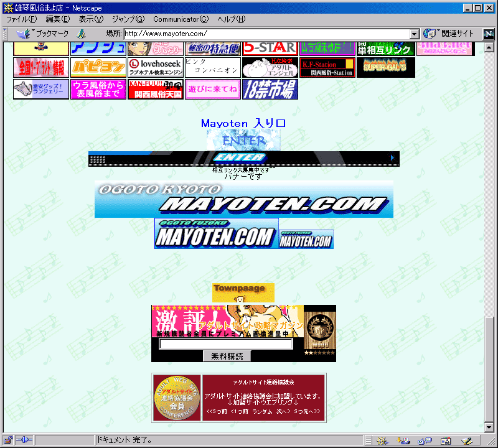Open the ヘルプ(H) menu
This screenshot has height=448, width=498.
coord(232,19)
